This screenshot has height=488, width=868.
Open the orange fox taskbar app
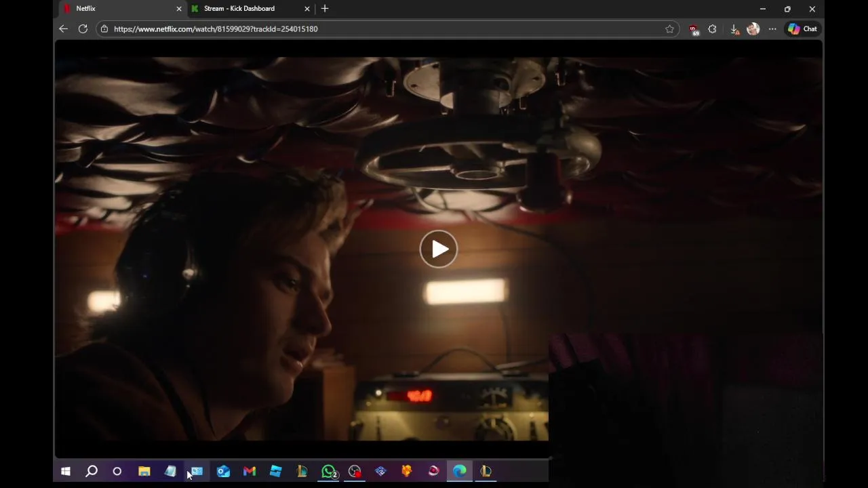(x=407, y=471)
